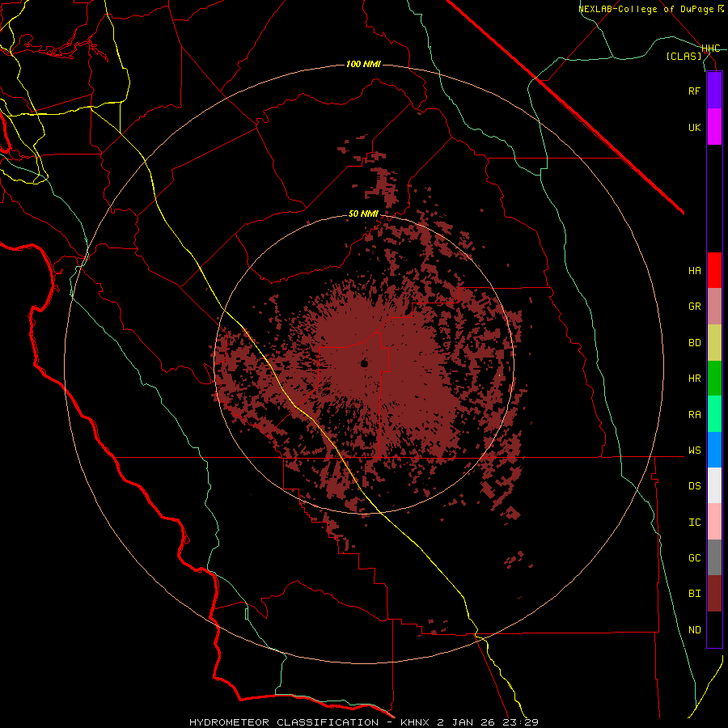
Task: Click the DS white legend swatch
Action: 714,485
